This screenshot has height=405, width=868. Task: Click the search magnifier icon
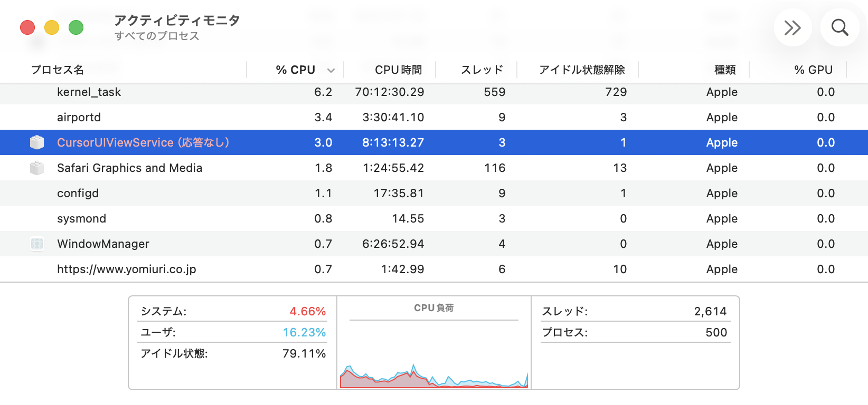(839, 27)
